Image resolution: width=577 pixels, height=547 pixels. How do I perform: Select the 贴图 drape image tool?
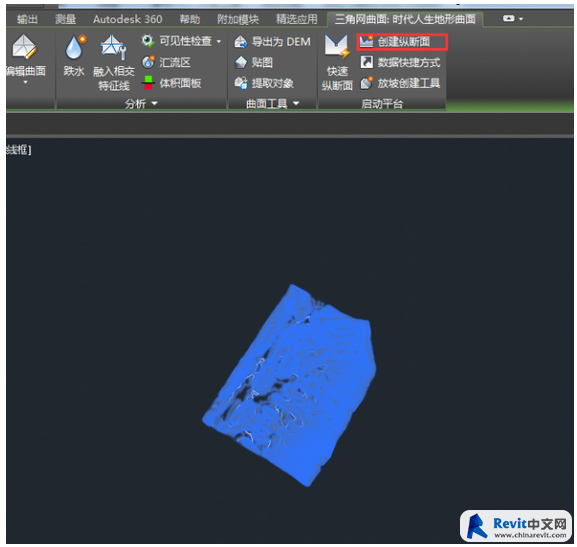[x=254, y=62]
